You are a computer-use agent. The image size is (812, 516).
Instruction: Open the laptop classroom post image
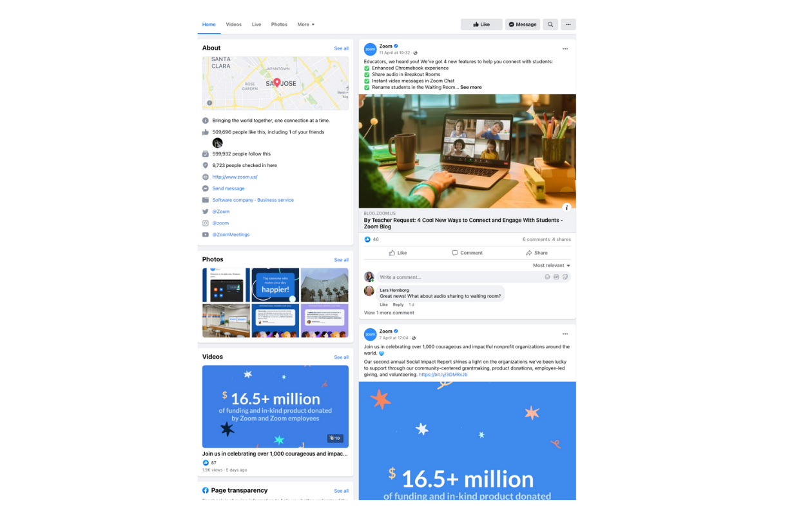(x=467, y=152)
